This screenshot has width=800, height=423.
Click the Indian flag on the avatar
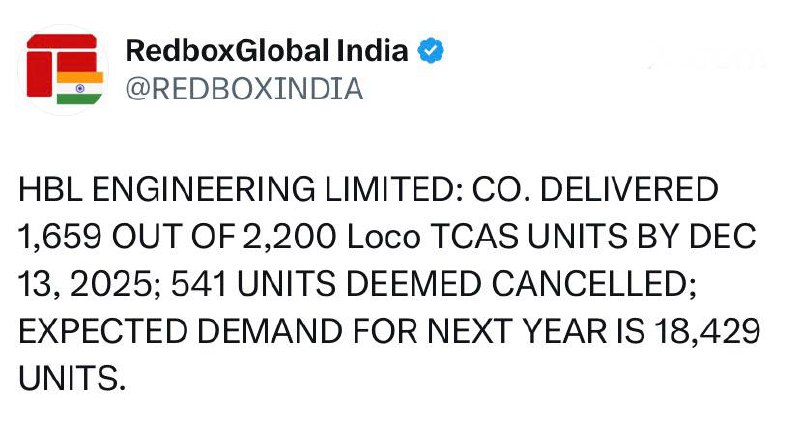(x=80, y=87)
